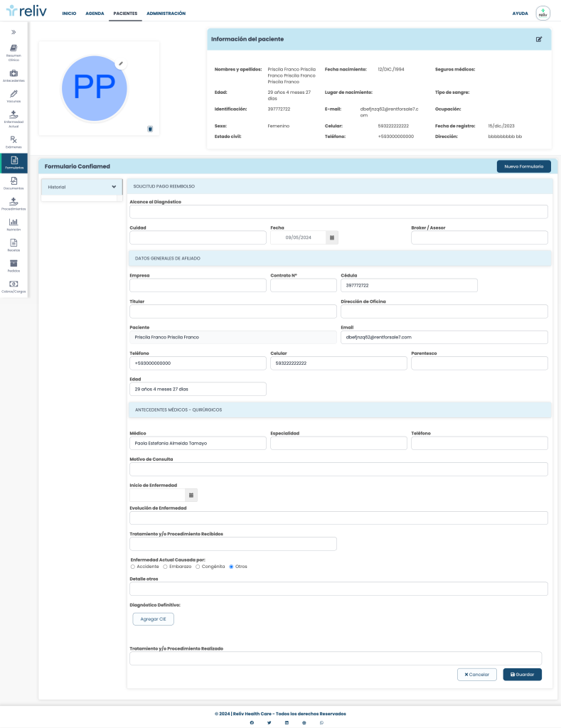
Task: Open the Agenda menu item
Action: [x=95, y=14]
